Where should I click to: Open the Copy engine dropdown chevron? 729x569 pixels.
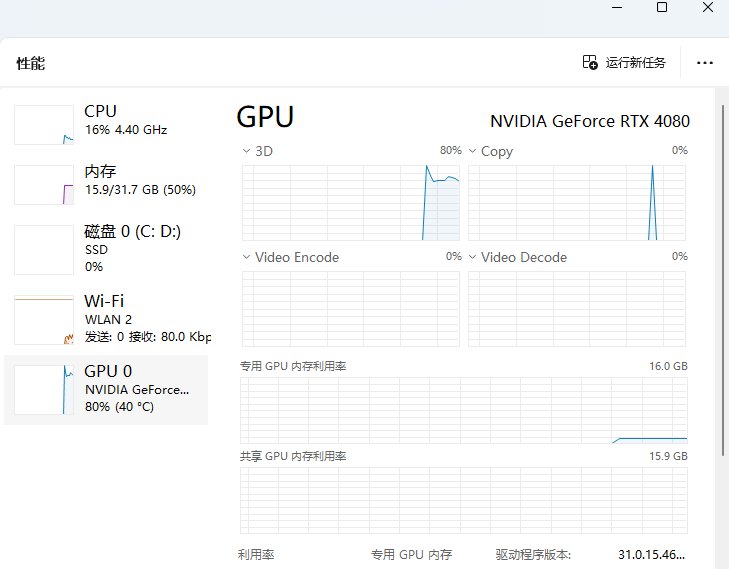[x=472, y=151]
